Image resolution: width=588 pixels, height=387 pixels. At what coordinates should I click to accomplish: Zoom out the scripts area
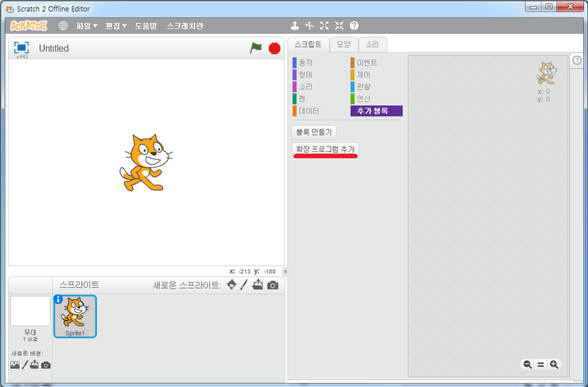coord(527,364)
